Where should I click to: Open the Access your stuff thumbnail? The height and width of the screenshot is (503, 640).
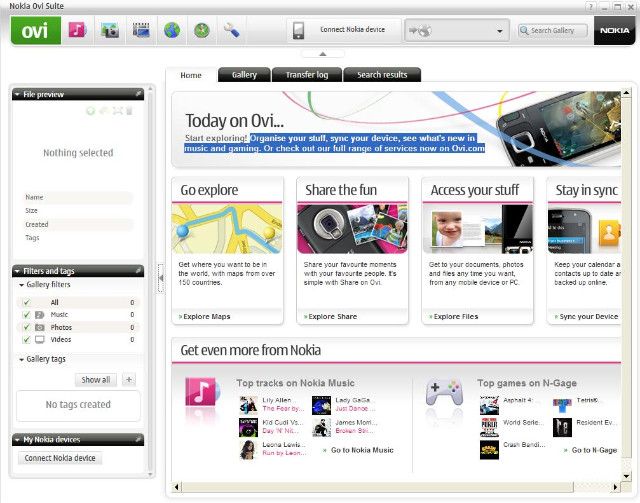click(x=478, y=229)
